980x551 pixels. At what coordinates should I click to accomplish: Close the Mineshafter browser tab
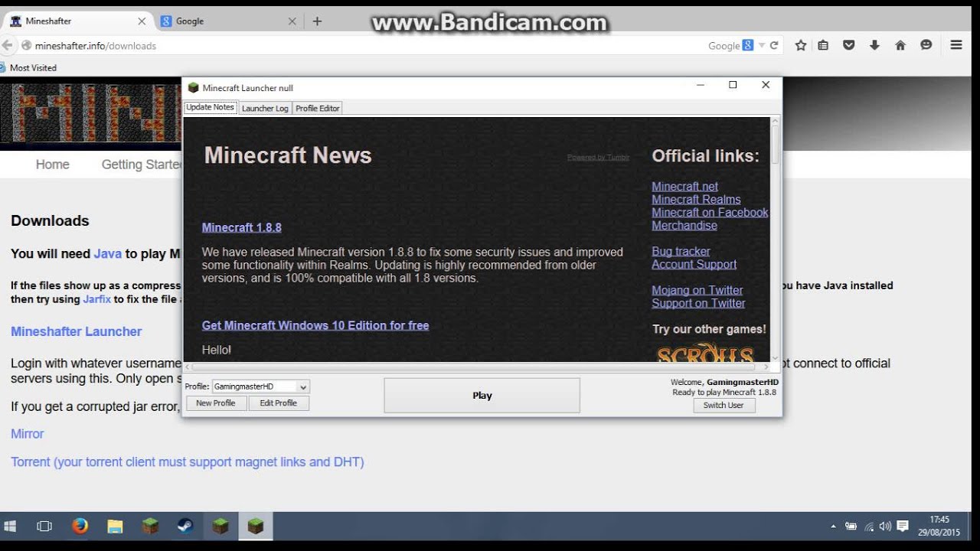click(x=142, y=21)
